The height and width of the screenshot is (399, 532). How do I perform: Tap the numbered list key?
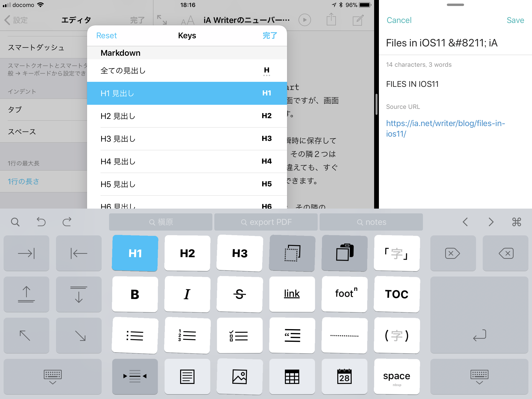point(187,336)
